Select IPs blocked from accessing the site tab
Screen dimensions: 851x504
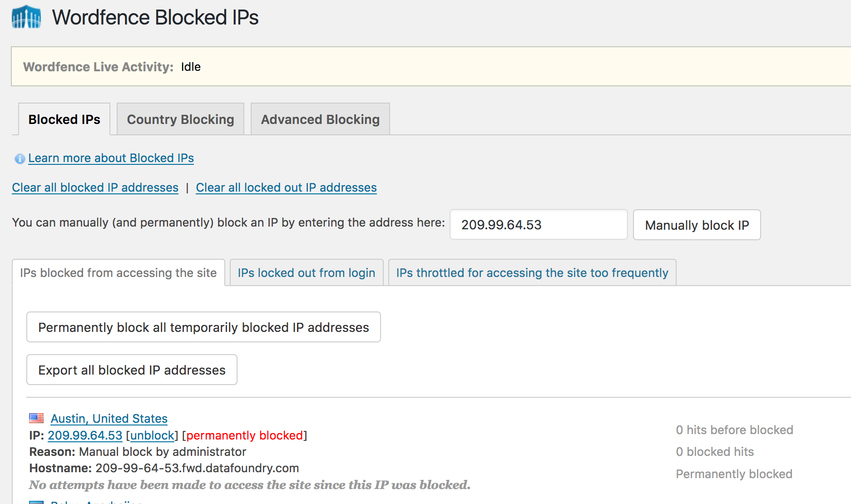click(x=118, y=273)
